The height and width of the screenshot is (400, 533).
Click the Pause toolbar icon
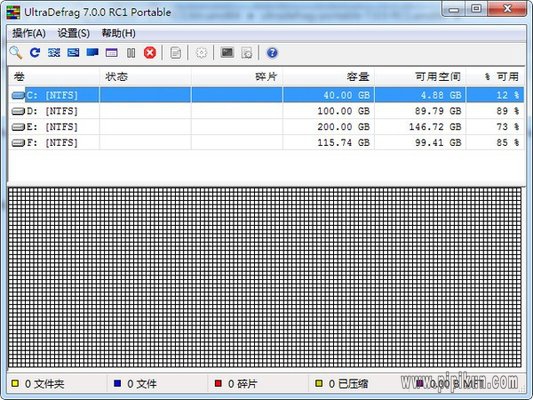131,53
